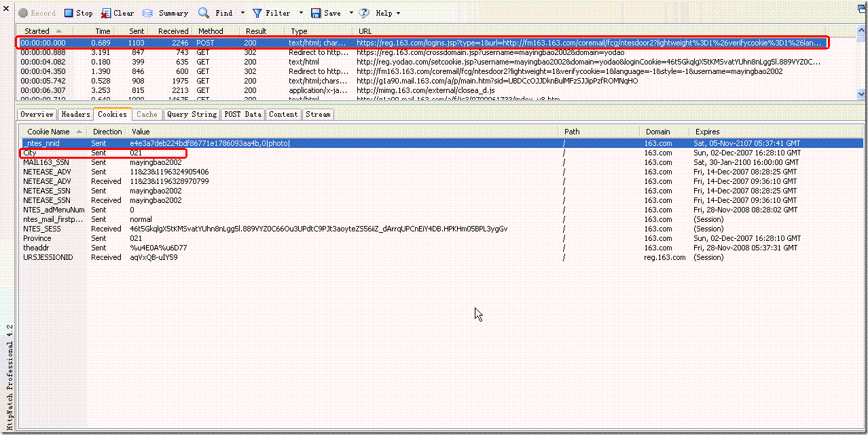Select the City cookie row
The width and height of the screenshot is (868, 435).
tap(441, 153)
